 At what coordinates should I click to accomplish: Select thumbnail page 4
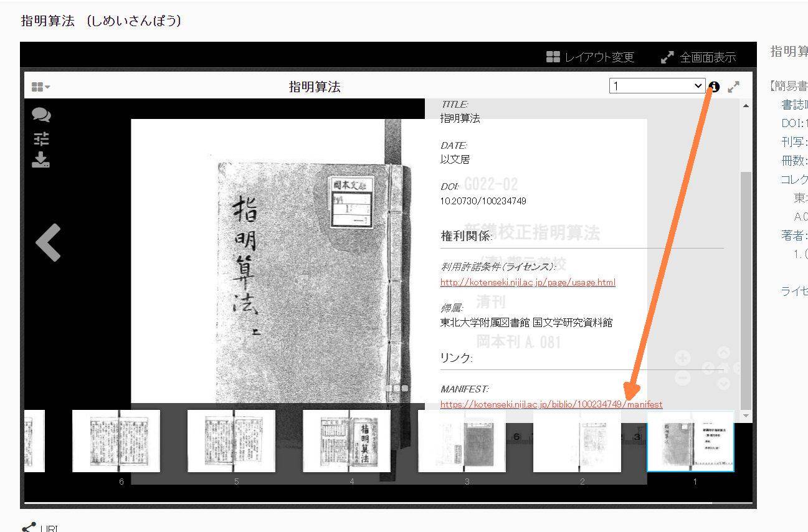(x=346, y=441)
